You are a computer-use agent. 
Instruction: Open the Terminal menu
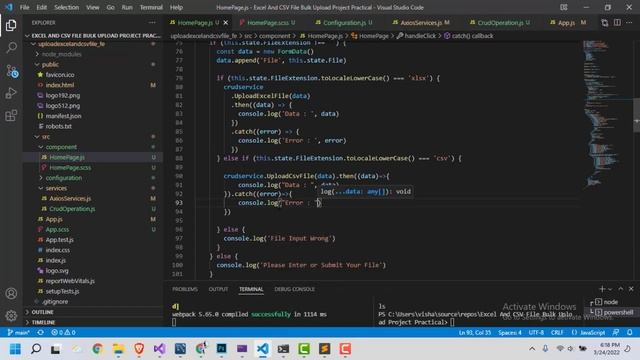click(x=151, y=7)
